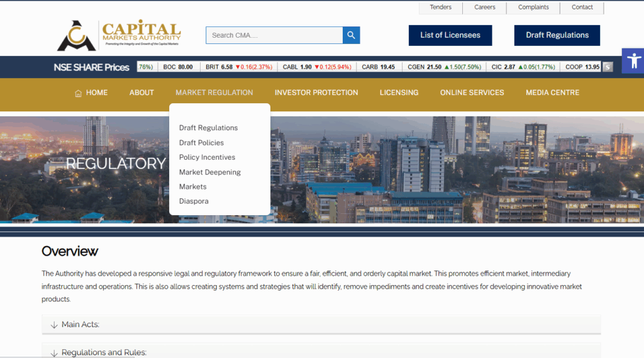
Task: Click the home icon in navigation
Action: point(78,93)
